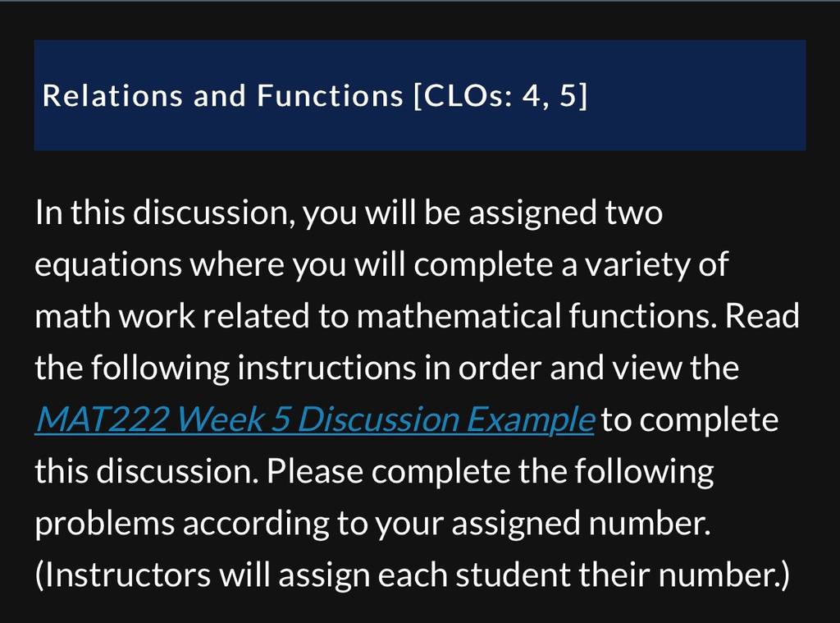Click the phrase "Please complete the following"
The width and height of the screenshot is (840, 623).
(491, 472)
